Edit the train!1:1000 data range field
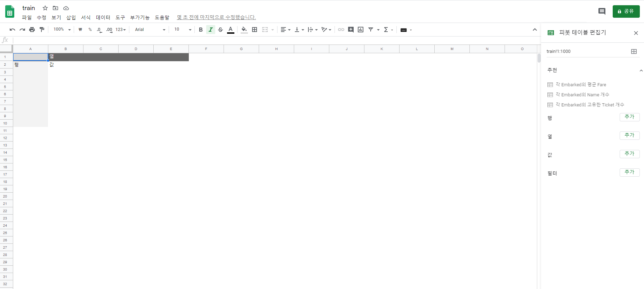The width and height of the screenshot is (644, 289). 587,51
